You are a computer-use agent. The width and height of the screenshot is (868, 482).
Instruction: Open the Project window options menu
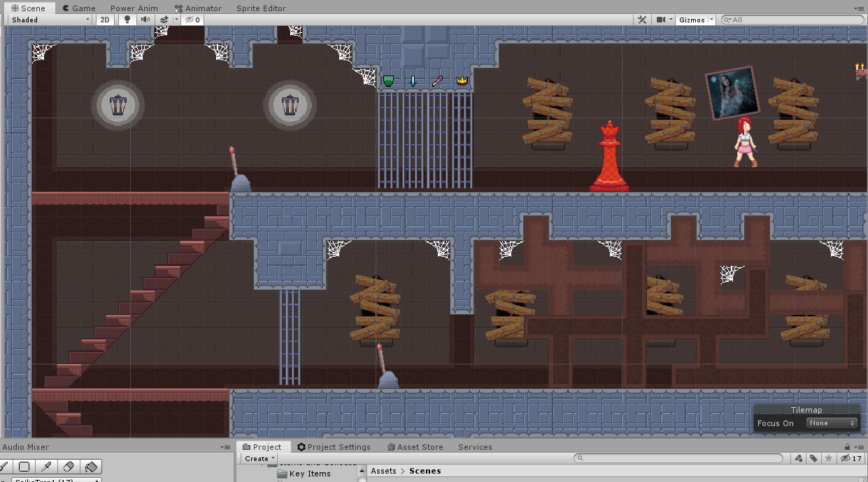(x=860, y=447)
